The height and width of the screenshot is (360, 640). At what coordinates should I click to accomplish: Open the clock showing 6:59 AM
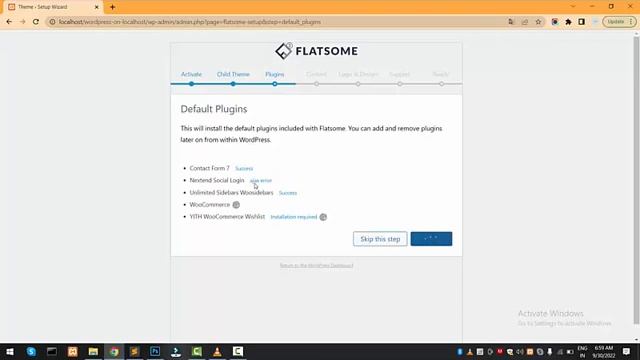[603, 351]
